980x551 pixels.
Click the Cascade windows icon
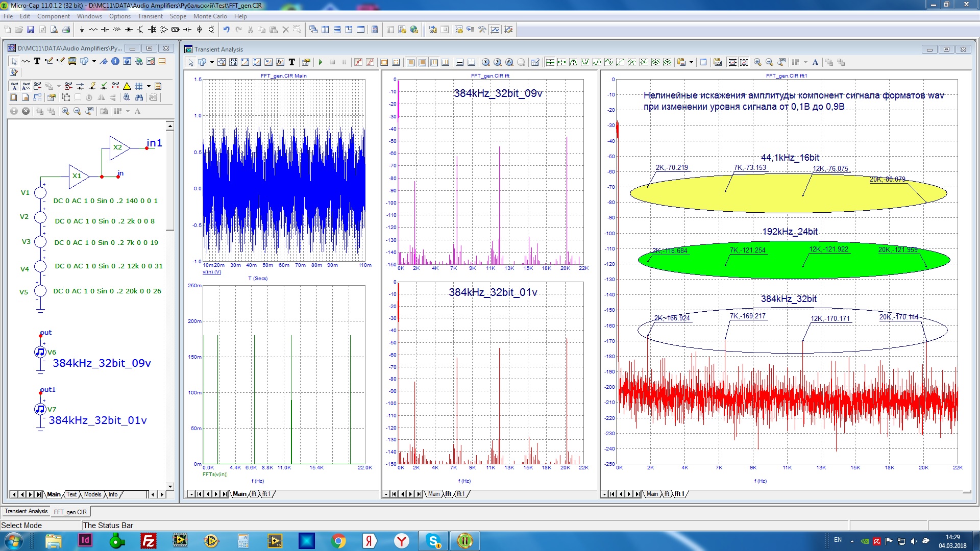[x=313, y=30]
